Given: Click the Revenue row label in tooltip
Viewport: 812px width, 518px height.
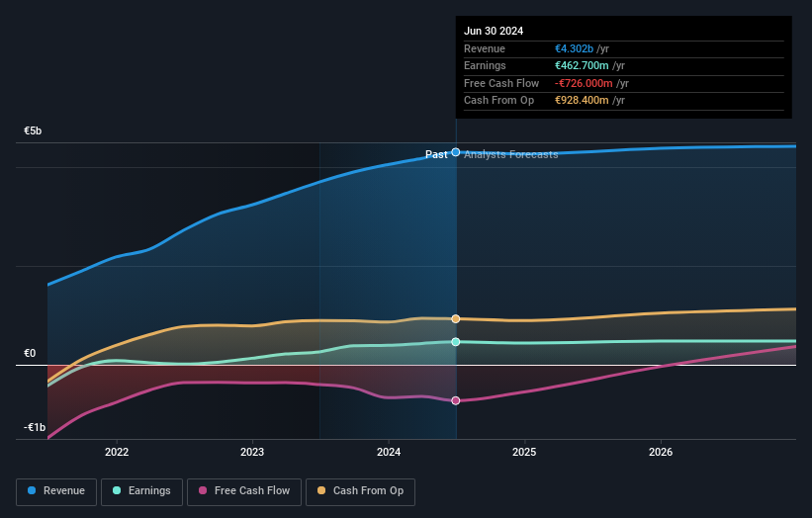Looking at the screenshot, I should coord(485,48).
